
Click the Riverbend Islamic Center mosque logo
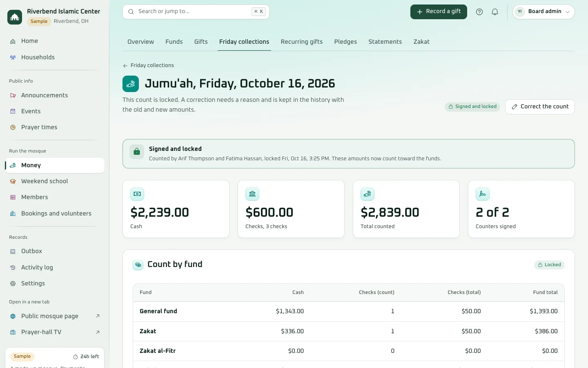coord(15,17)
